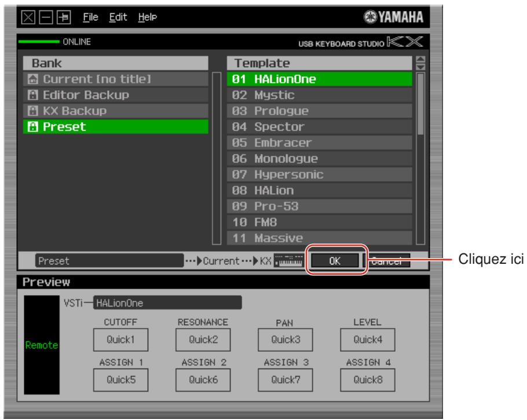Viewport: 527px width, 420px height.
Task: Click the ONLINE status indicator
Action: click(x=55, y=42)
